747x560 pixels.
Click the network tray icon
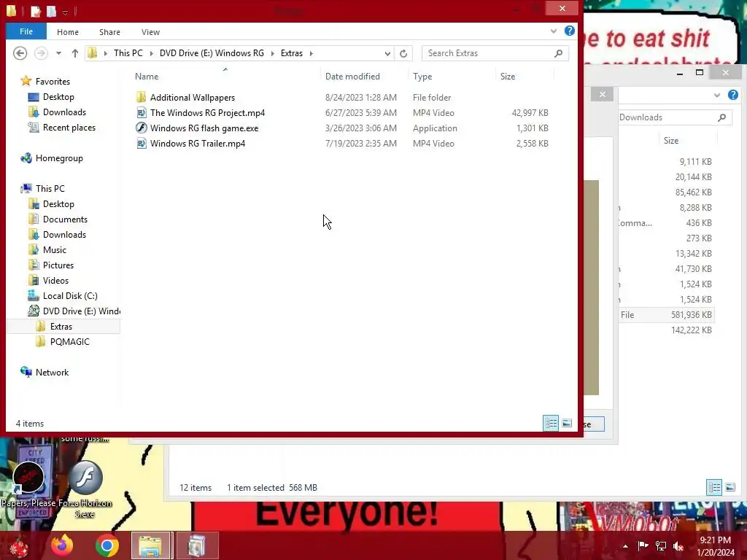(x=661, y=546)
